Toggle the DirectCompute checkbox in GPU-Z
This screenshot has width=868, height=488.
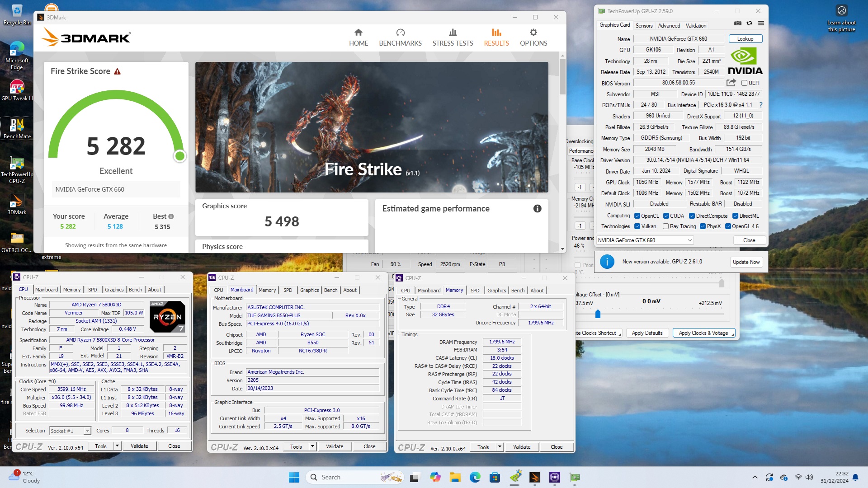point(692,216)
